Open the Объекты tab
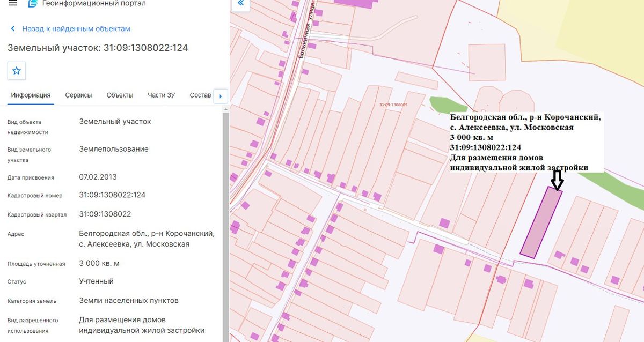This screenshot has width=644, height=342. (120, 95)
